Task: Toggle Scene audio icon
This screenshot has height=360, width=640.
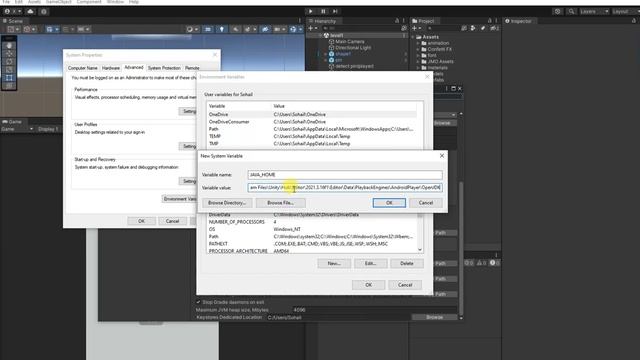Action: point(236,29)
